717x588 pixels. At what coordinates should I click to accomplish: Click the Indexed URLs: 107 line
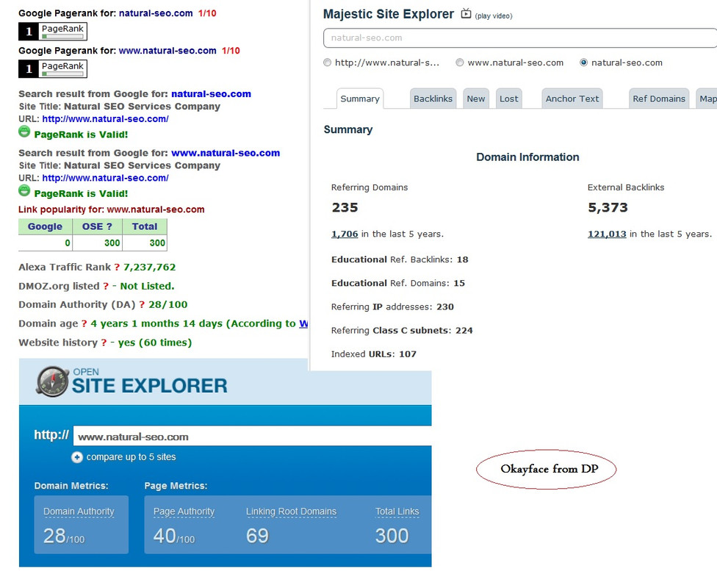click(x=374, y=354)
